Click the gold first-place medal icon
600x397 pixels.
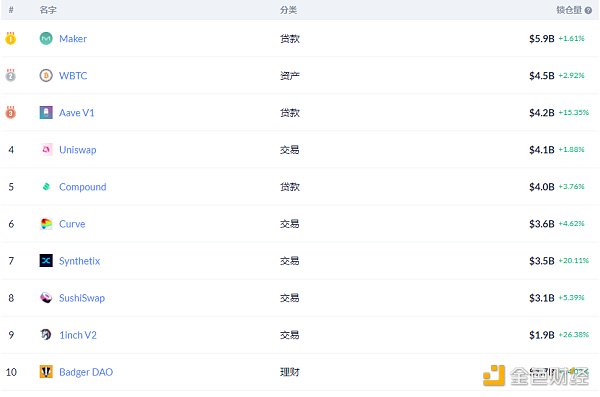tap(11, 38)
